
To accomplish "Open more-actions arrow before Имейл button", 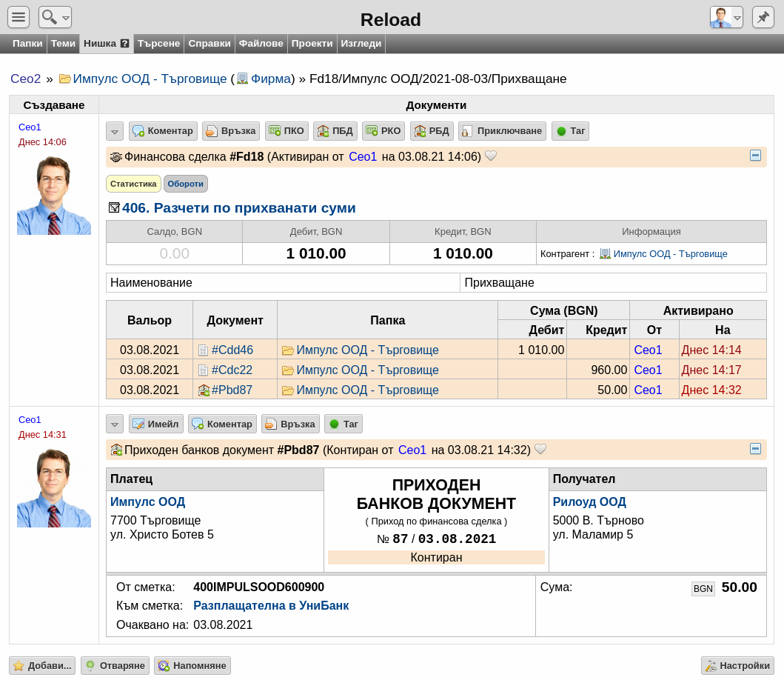I will pos(115,424).
